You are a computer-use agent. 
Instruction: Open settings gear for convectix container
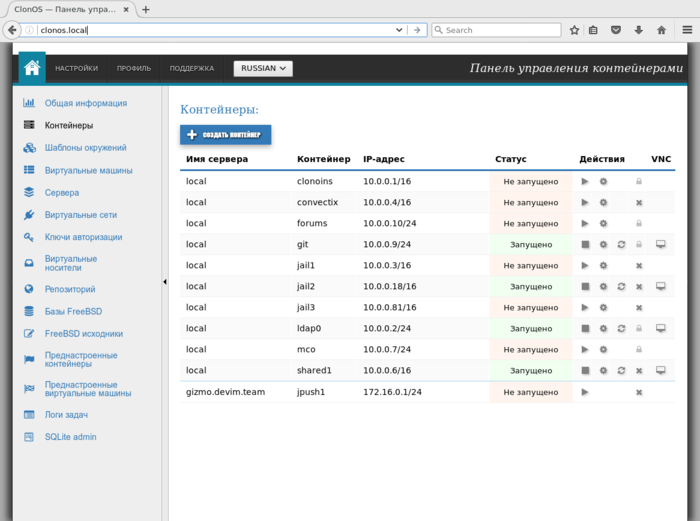[x=603, y=203]
